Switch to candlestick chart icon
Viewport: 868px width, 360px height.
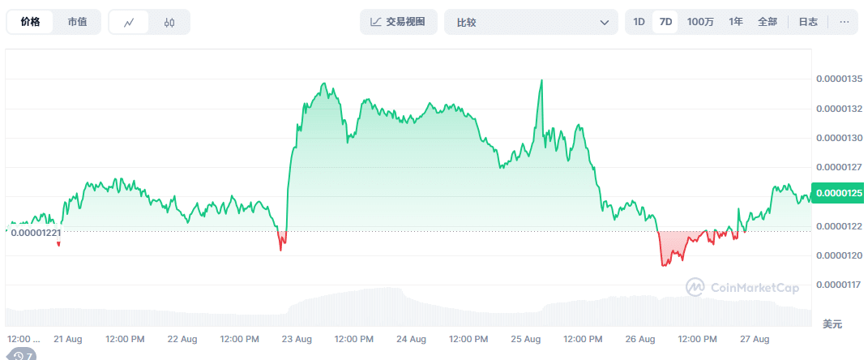pyautogui.click(x=169, y=23)
